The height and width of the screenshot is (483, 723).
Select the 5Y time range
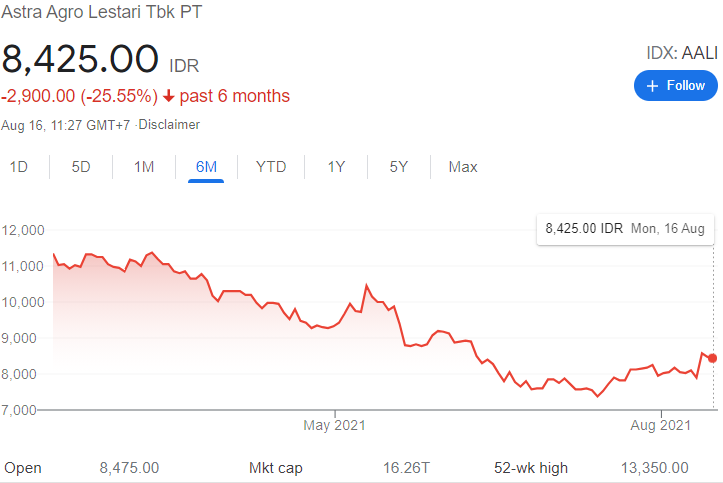click(x=399, y=167)
